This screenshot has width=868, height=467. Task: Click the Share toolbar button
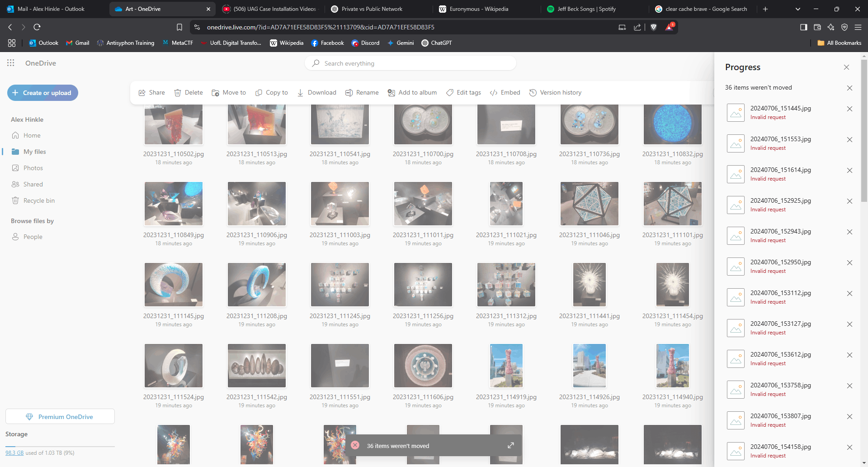coord(151,92)
